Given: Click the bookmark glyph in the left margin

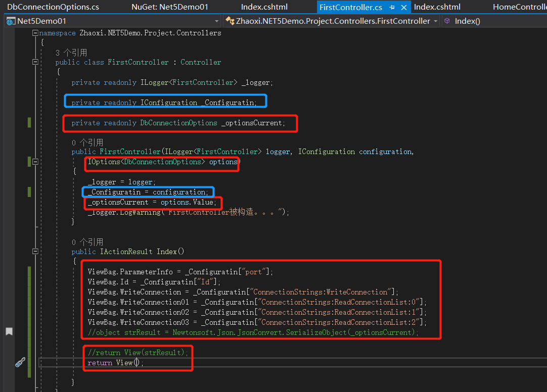Looking at the screenshot, I should point(9,331).
